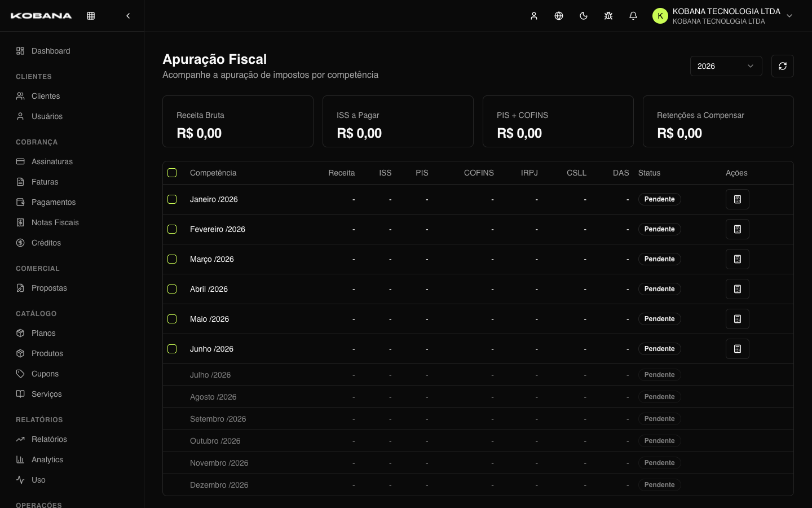This screenshot has height=508, width=812.
Task: Click the Uso activity icon
Action: (x=20, y=480)
